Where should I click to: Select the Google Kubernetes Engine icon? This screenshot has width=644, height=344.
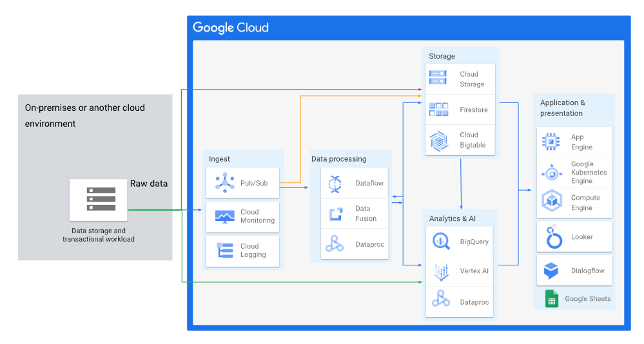(x=551, y=173)
